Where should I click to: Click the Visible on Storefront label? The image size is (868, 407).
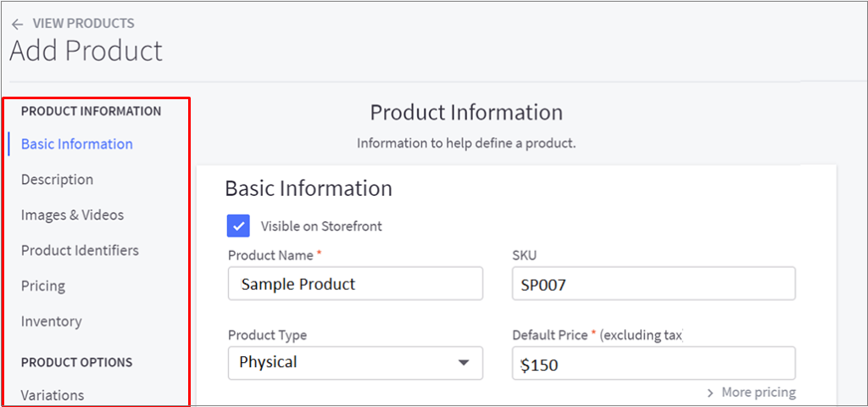tap(321, 226)
